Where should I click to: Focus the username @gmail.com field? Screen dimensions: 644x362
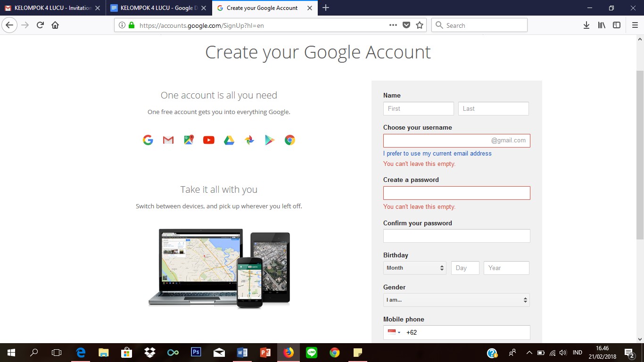click(456, 140)
